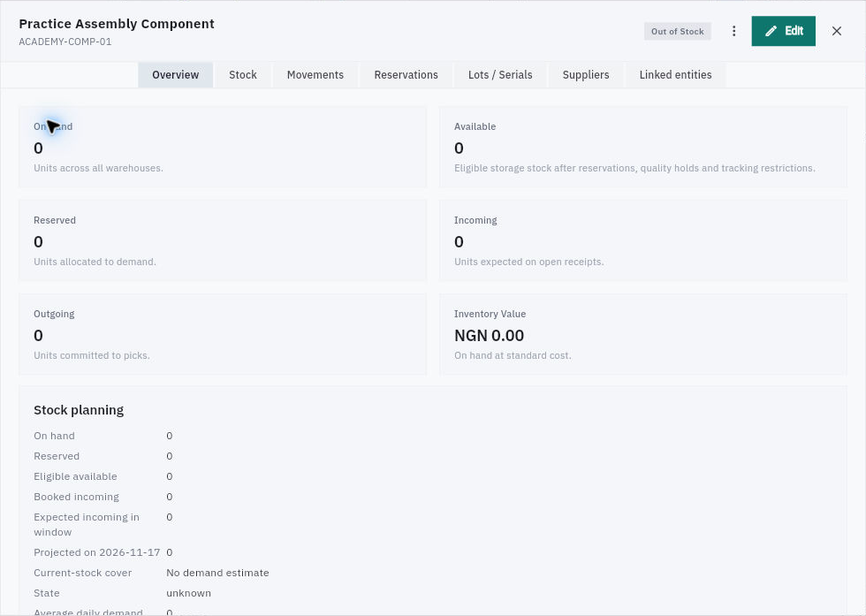Image resolution: width=866 pixels, height=616 pixels.
Task: Click 'On hand at standard cost.' text
Action: [x=513, y=355]
